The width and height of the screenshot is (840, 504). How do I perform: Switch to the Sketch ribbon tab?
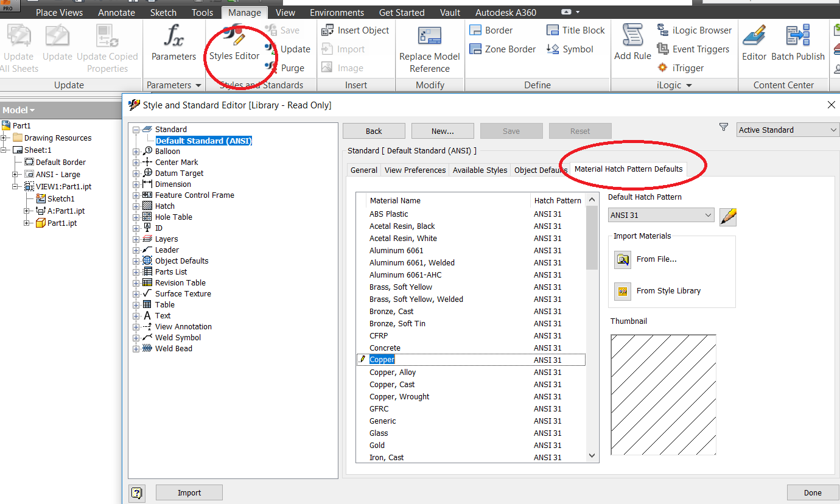(x=163, y=12)
